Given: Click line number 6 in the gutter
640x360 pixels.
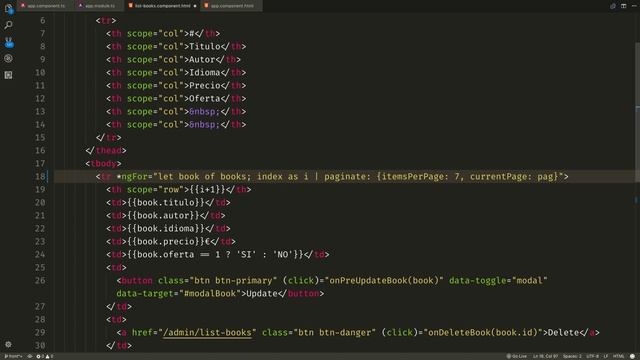Looking at the screenshot, I should click(43, 20).
